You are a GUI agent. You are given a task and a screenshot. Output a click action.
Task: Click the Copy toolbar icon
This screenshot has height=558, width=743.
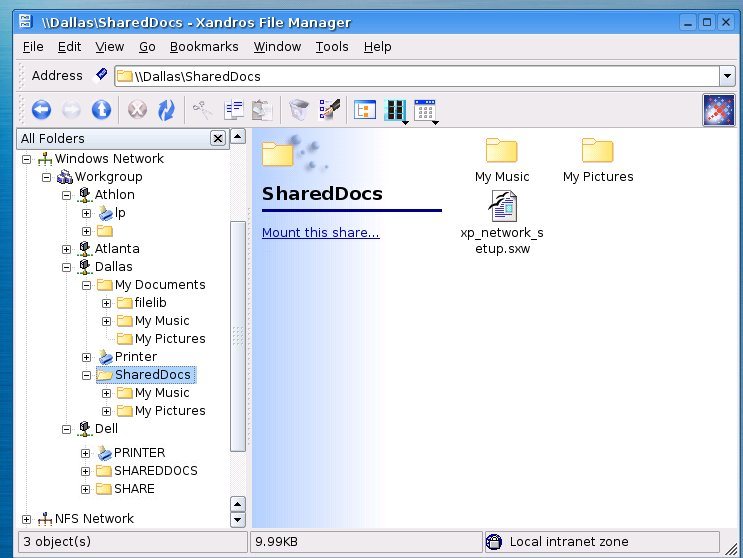pyautogui.click(x=233, y=109)
